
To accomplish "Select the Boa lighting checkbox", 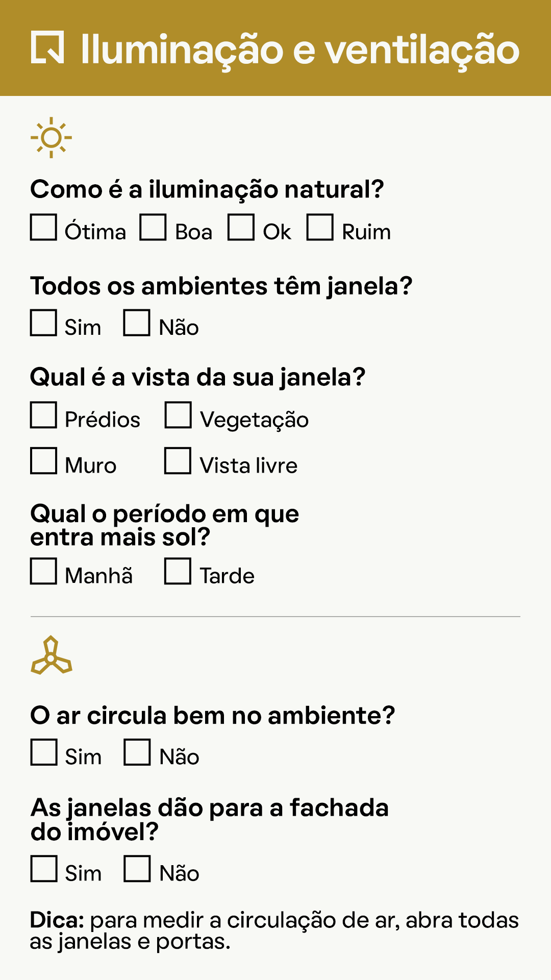I will pyautogui.click(x=153, y=227).
